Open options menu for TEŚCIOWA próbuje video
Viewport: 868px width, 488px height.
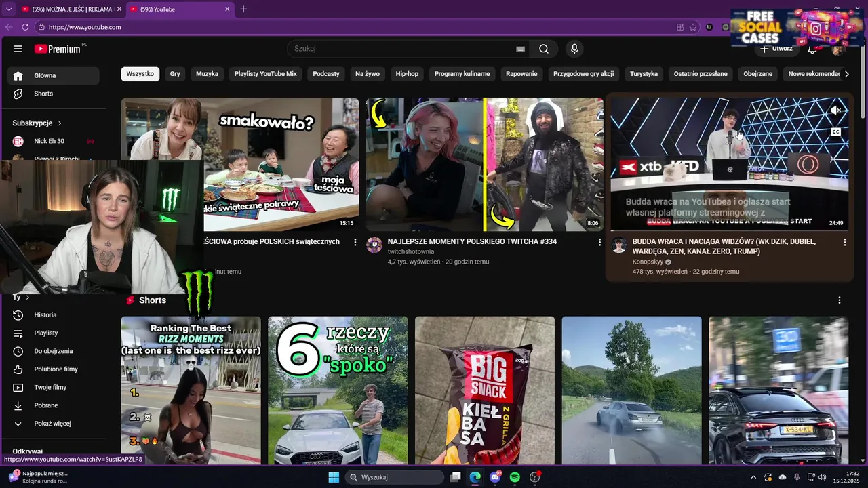pyautogui.click(x=355, y=242)
